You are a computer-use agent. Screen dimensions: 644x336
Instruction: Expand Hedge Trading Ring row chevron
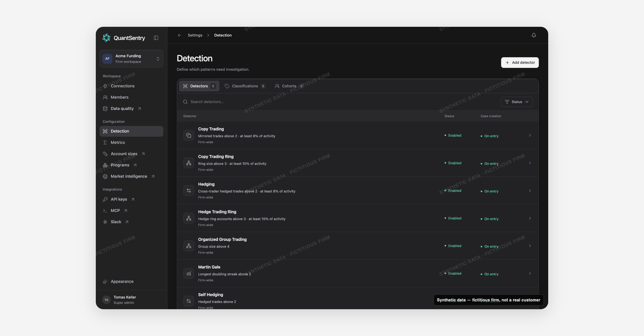pos(530,218)
